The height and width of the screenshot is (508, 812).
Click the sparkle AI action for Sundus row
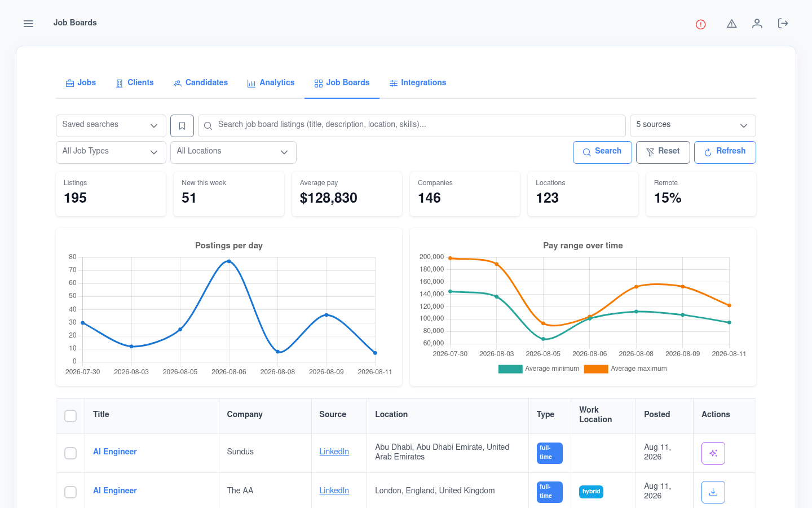click(x=713, y=453)
